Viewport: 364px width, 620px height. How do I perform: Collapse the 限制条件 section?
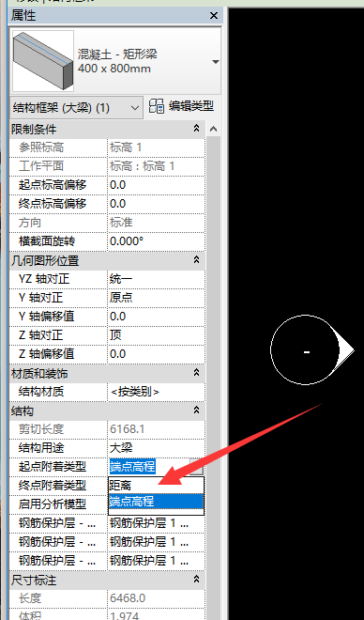coord(196,128)
